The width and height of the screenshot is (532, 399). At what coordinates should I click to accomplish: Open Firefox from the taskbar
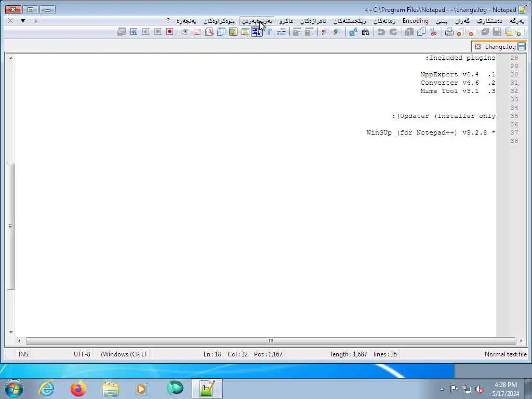pos(78,389)
